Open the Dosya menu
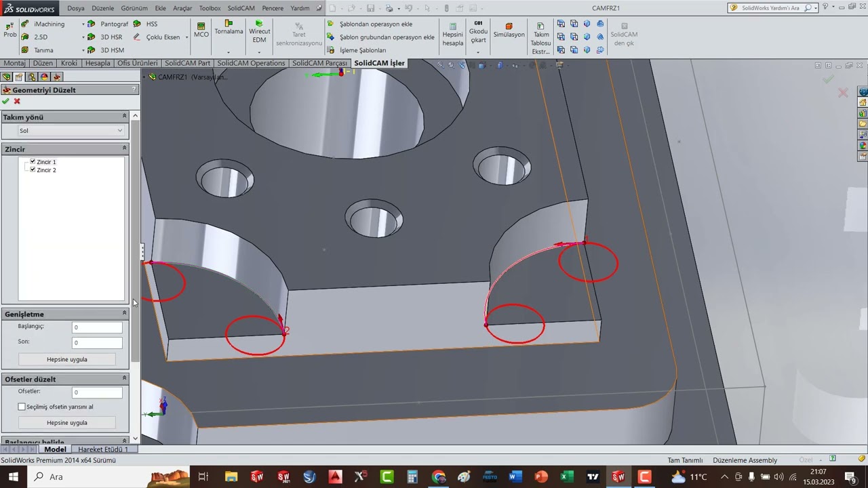 [76, 8]
